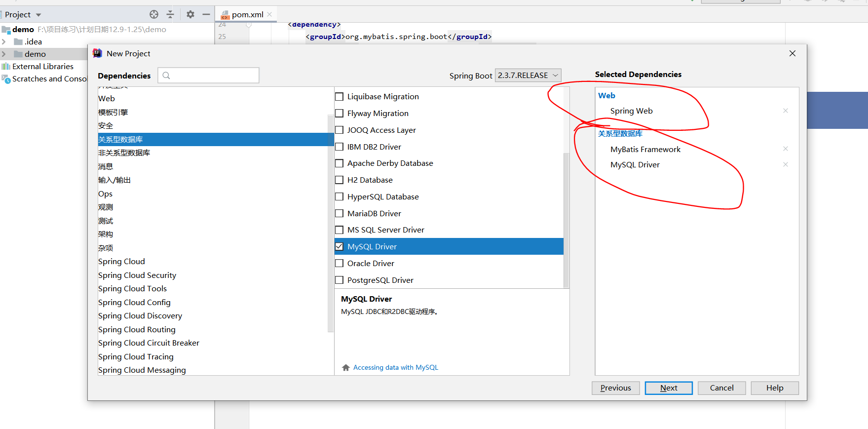Enable MS SQL Server Driver
This screenshot has height=429, width=868.
click(340, 230)
